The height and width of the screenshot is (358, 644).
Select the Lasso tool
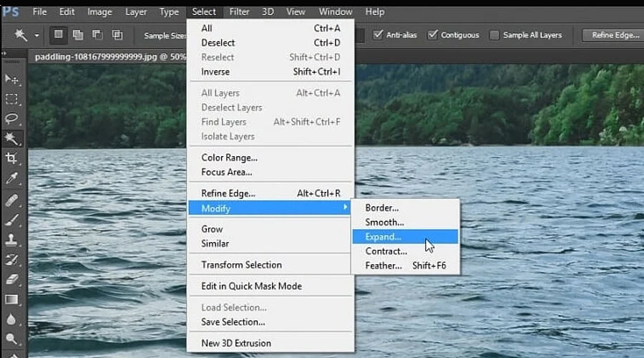11,119
